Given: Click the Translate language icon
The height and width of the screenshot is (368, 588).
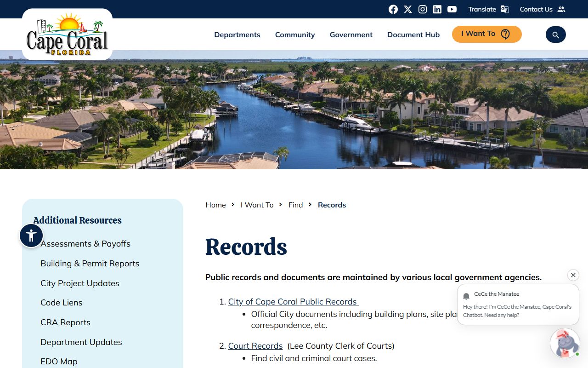Looking at the screenshot, I should pyautogui.click(x=505, y=9).
